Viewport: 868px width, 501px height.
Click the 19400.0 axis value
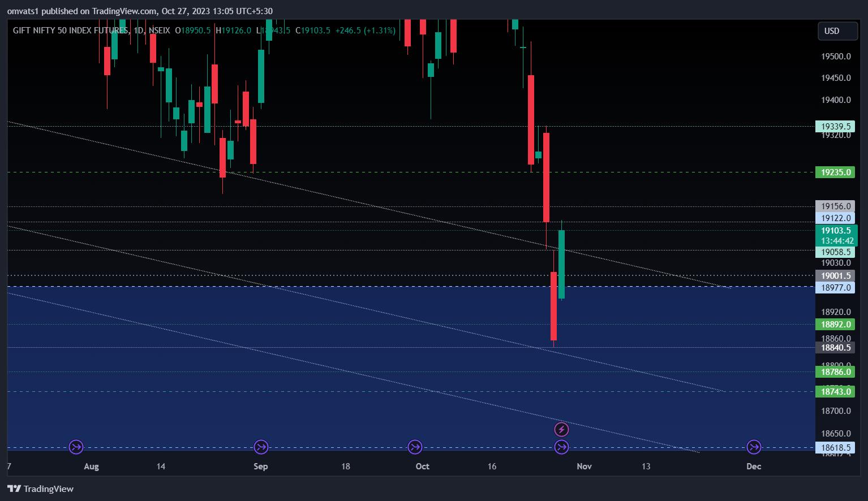tap(836, 100)
